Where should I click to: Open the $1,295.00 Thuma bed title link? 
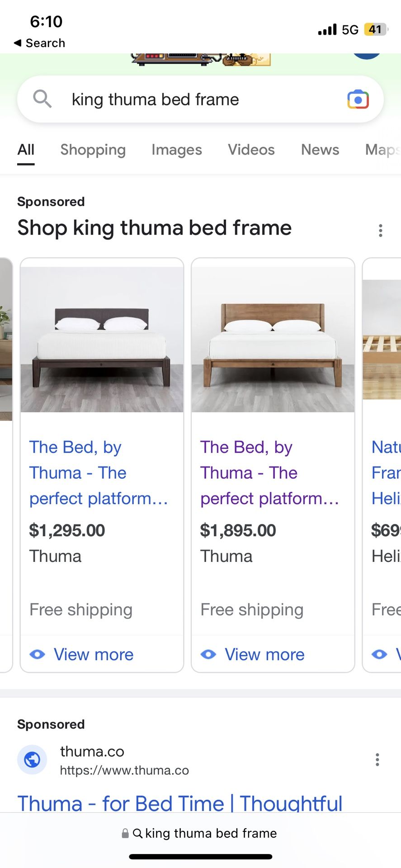pyautogui.click(x=98, y=473)
